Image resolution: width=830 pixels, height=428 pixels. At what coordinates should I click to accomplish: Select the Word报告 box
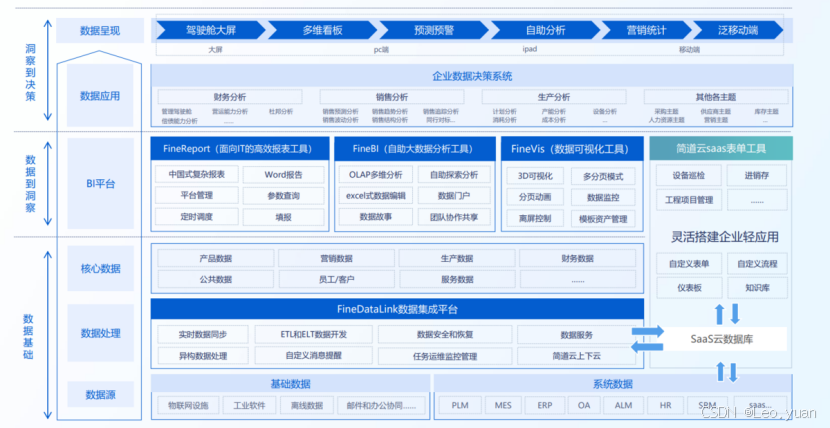pyautogui.click(x=283, y=175)
